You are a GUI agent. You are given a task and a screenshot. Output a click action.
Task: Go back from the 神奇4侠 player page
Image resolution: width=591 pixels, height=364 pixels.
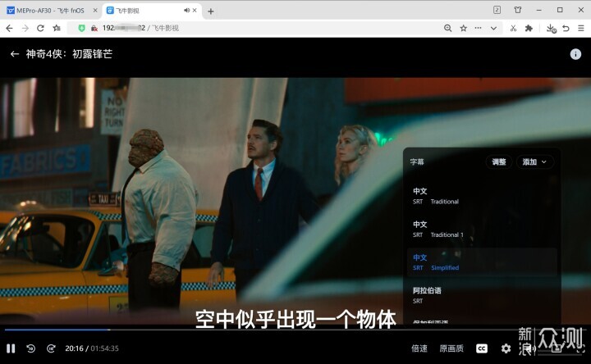coord(15,54)
